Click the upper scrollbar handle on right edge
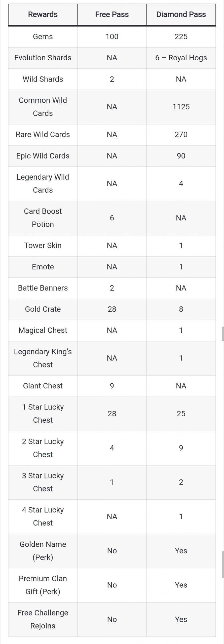 point(223,334)
